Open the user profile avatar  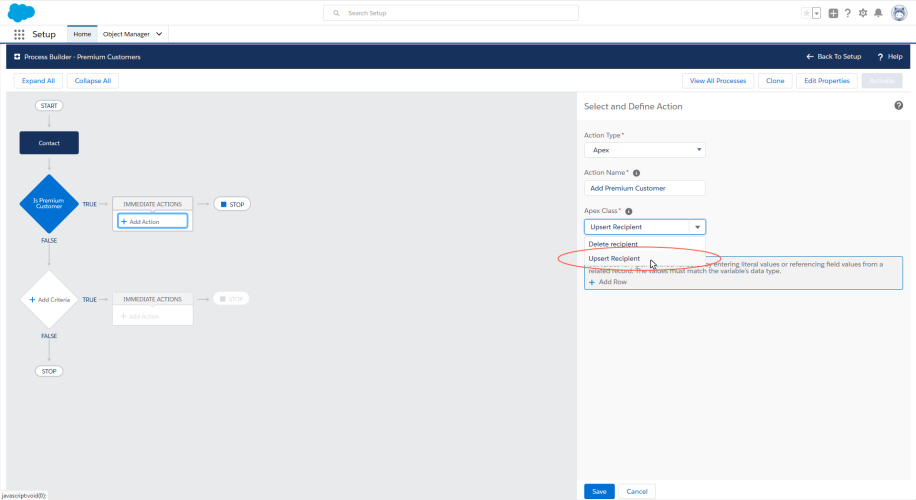[899, 13]
